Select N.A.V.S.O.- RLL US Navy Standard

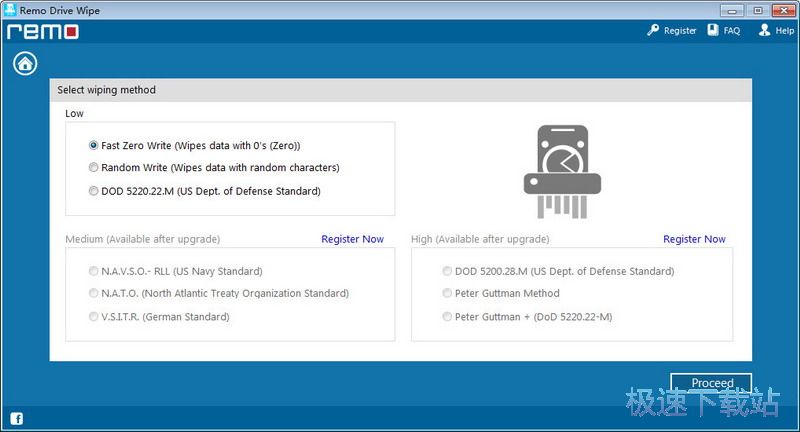(94, 271)
